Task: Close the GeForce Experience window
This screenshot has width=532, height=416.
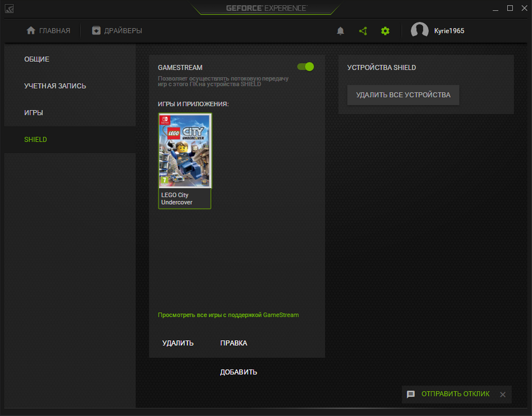Action: [x=524, y=9]
